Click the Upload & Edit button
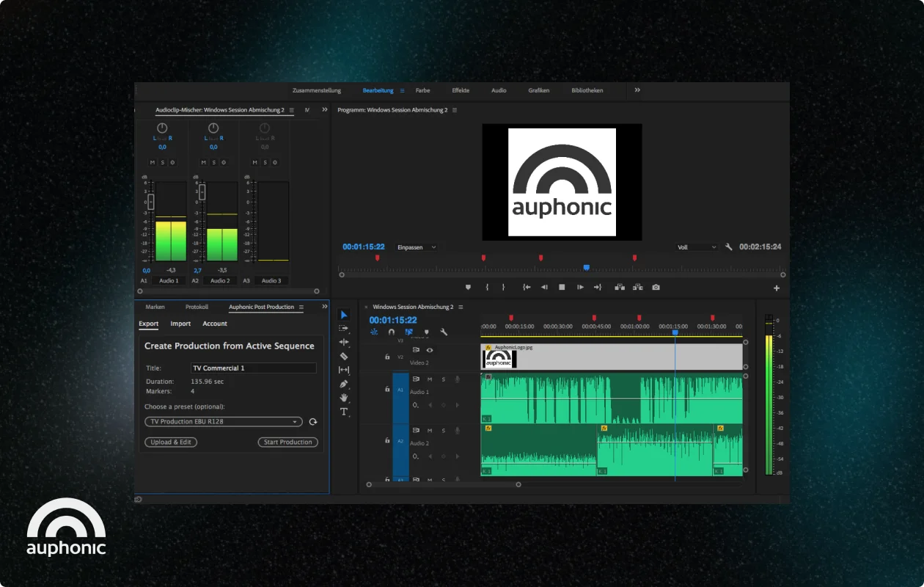The image size is (924, 587). 171,442
